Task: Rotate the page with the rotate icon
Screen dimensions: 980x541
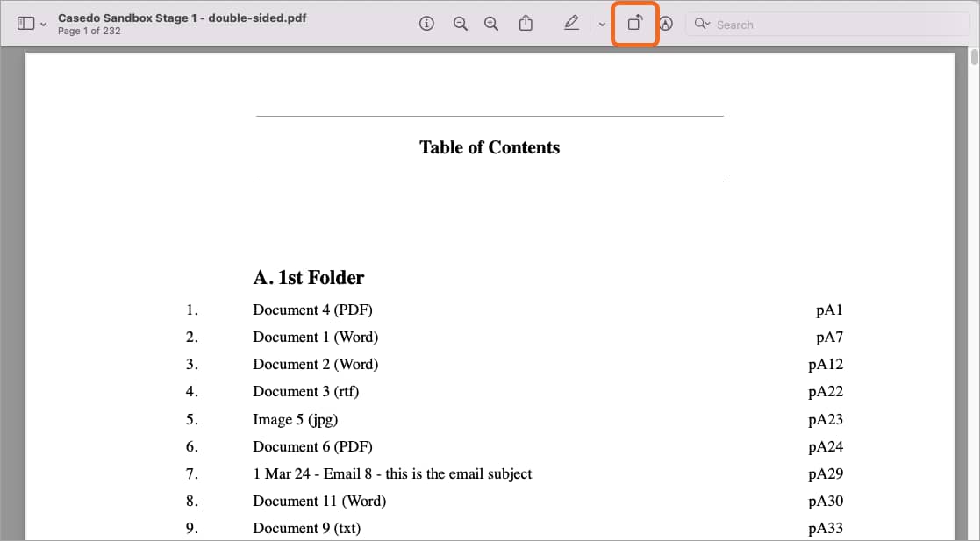Action: coord(635,23)
